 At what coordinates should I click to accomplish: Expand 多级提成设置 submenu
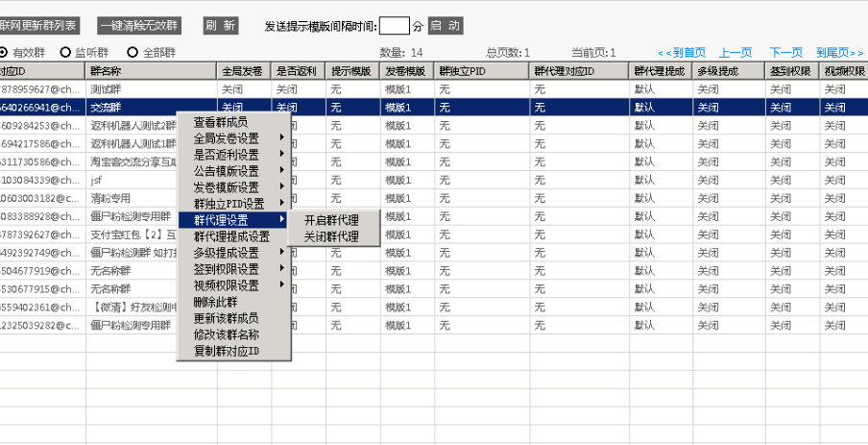tap(227, 253)
